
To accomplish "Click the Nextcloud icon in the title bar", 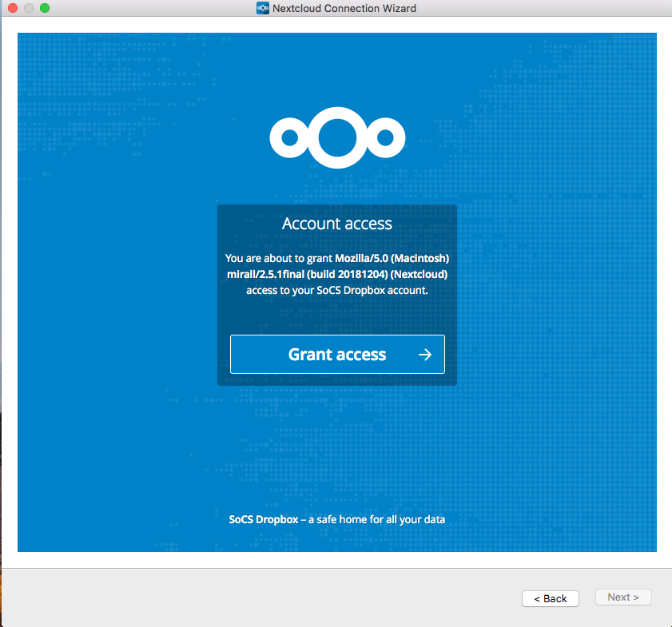I will (262, 8).
